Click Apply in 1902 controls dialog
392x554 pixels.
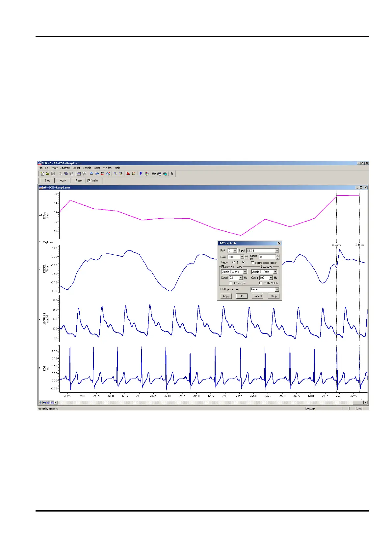click(226, 296)
